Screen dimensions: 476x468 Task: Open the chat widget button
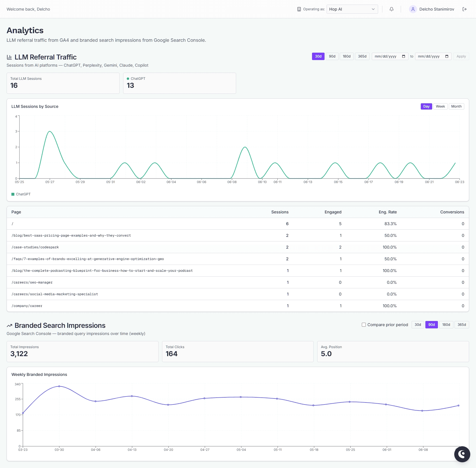462,454
